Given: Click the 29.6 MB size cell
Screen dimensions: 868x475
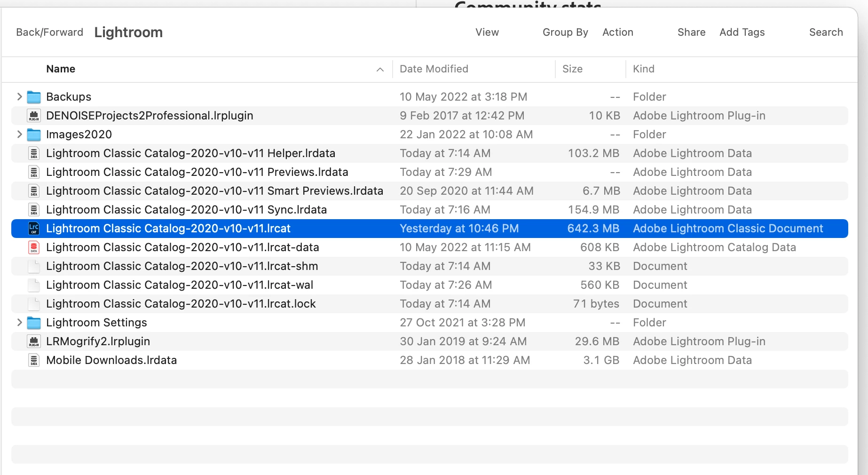Looking at the screenshot, I should click(597, 341).
